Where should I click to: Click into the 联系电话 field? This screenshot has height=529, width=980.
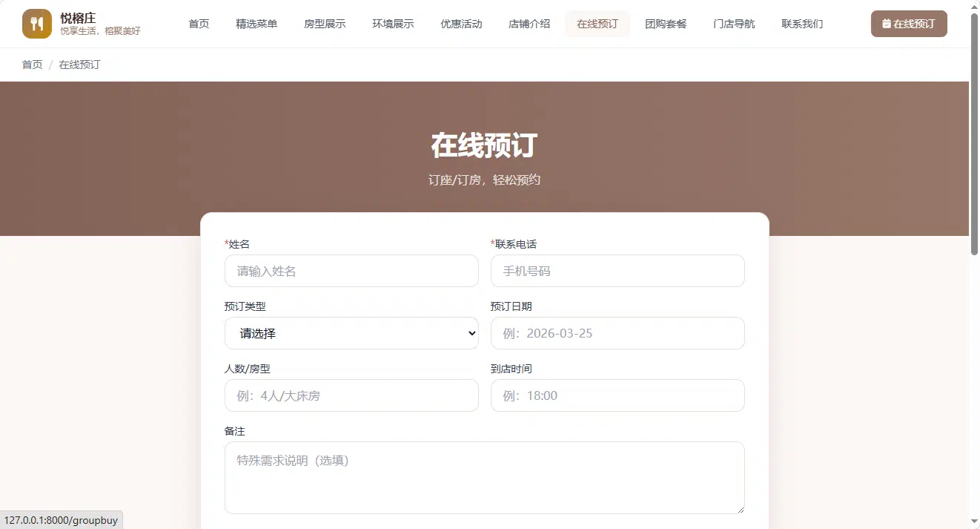(x=618, y=271)
